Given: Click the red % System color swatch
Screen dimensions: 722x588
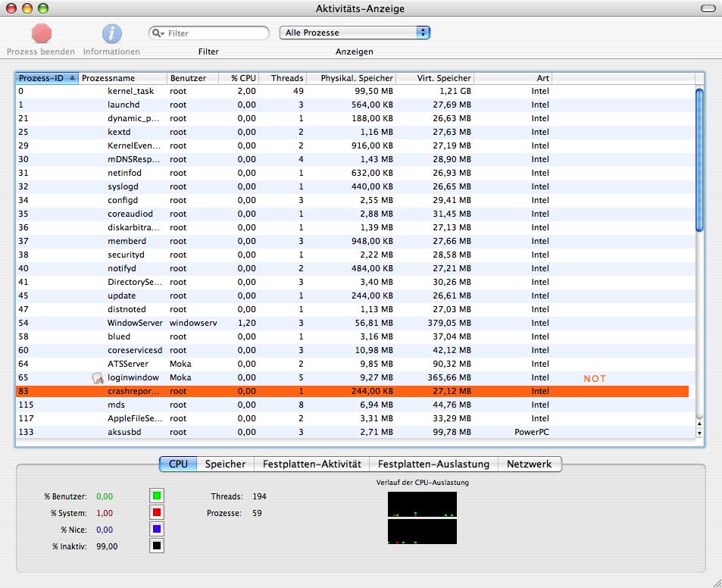Looking at the screenshot, I should pos(157,512).
